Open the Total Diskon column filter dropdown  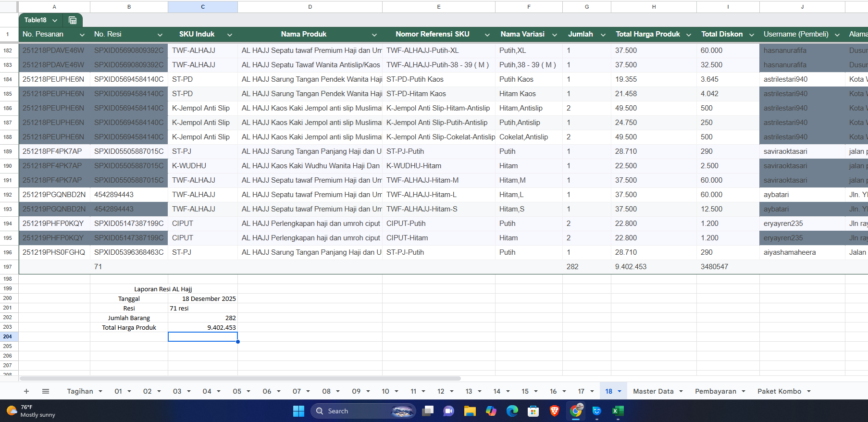click(x=752, y=35)
